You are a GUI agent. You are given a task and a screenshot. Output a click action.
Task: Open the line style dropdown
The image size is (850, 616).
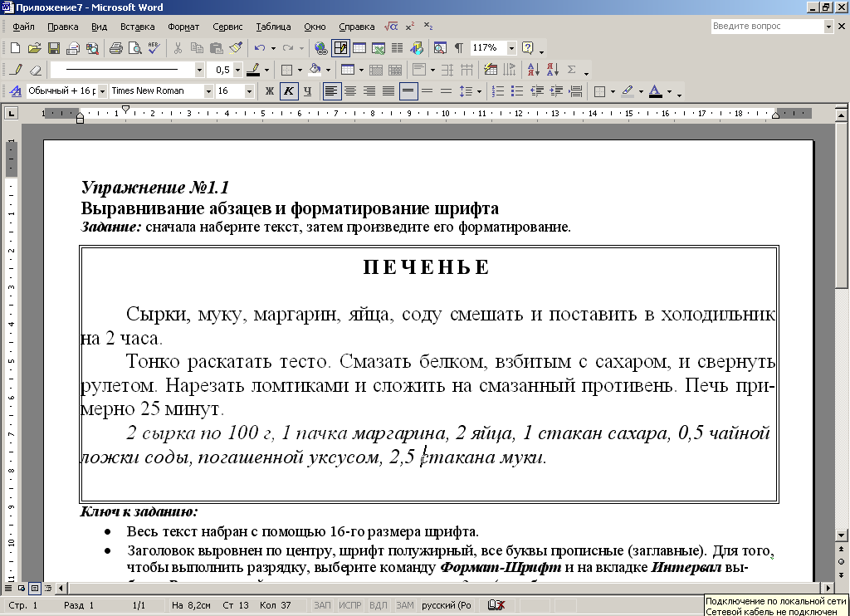click(x=199, y=70)
